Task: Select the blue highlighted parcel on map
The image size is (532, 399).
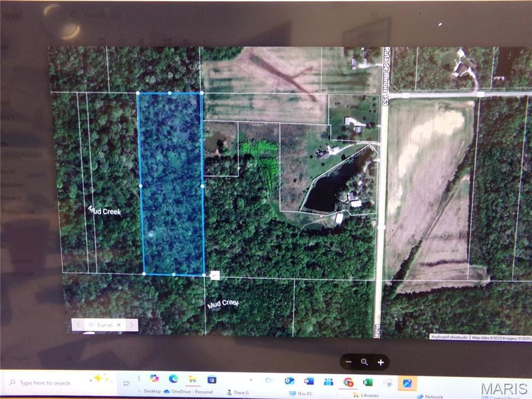Action: coord(172,182)
